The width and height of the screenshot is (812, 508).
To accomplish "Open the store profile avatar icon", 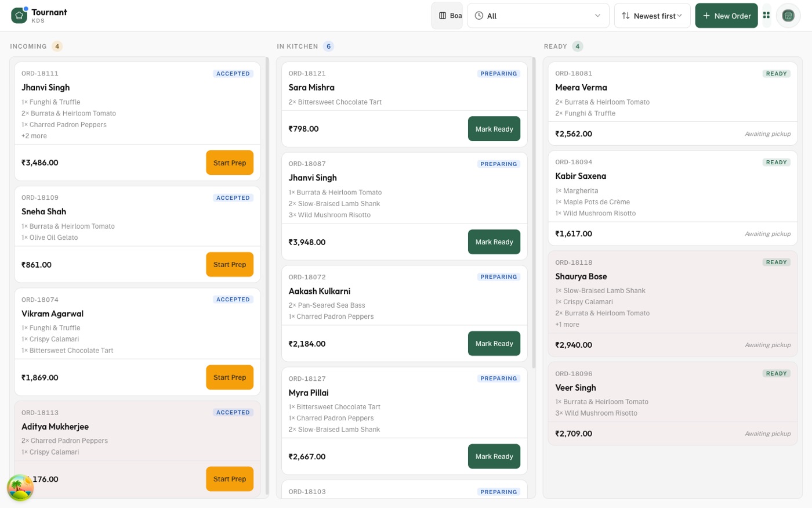I will coord(788,16).
